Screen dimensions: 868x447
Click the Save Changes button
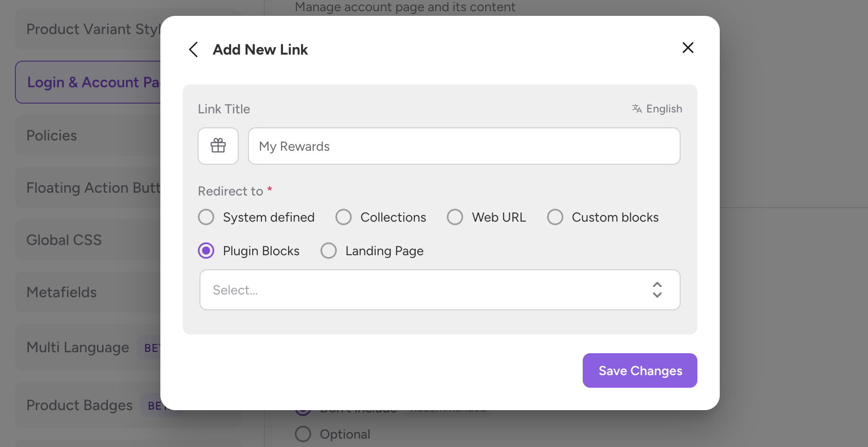point(640,370)
